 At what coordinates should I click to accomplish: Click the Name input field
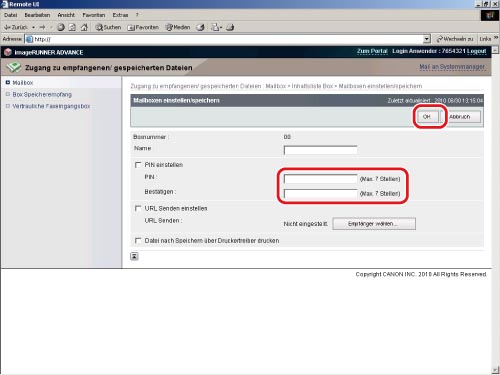coord(320,150)
